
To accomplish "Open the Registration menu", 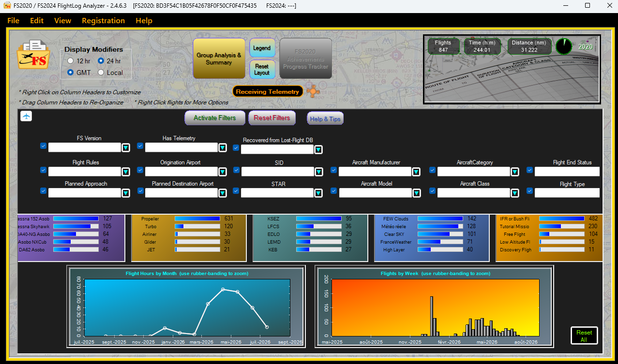I will point(103,21).
